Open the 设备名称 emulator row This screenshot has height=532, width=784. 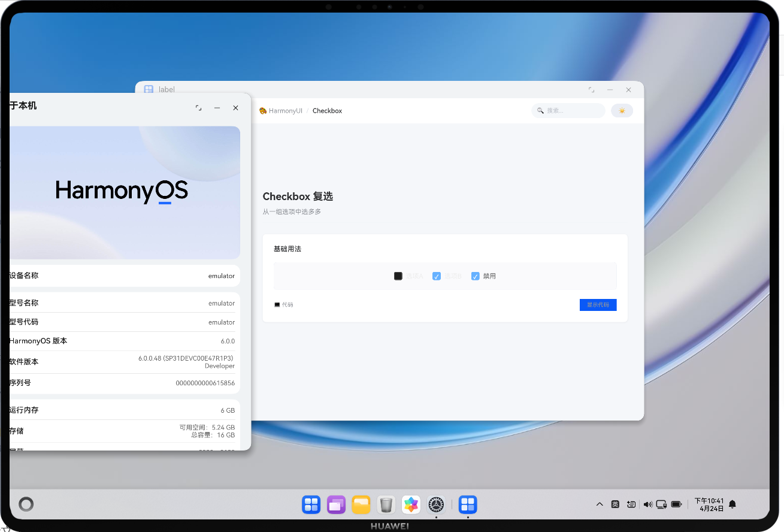(x=125, y=276)
